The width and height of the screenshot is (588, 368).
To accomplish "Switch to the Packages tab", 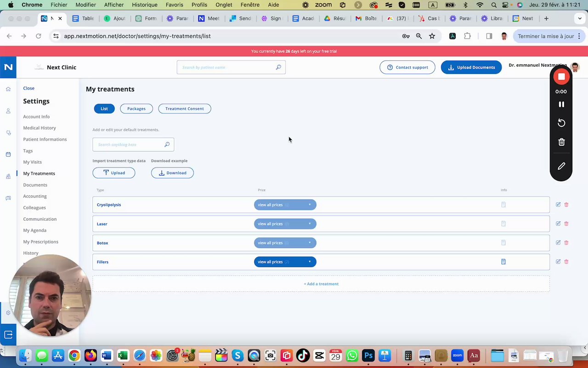I will (x=136, y=109).
